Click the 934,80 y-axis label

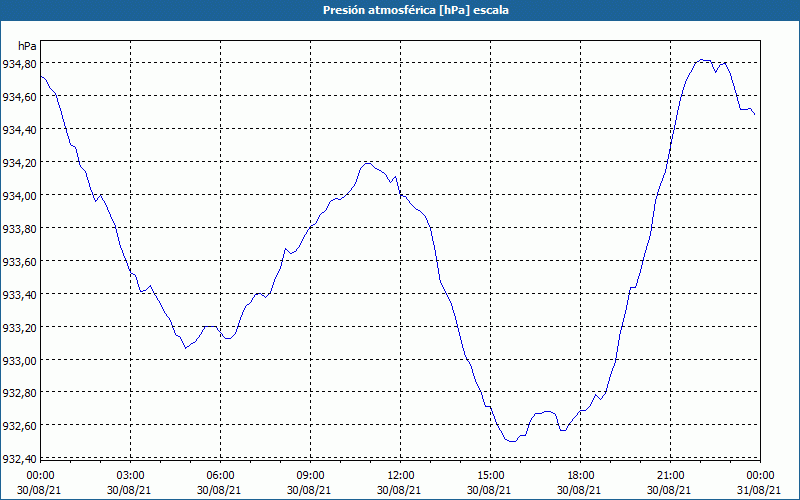[x=19, y=64]
